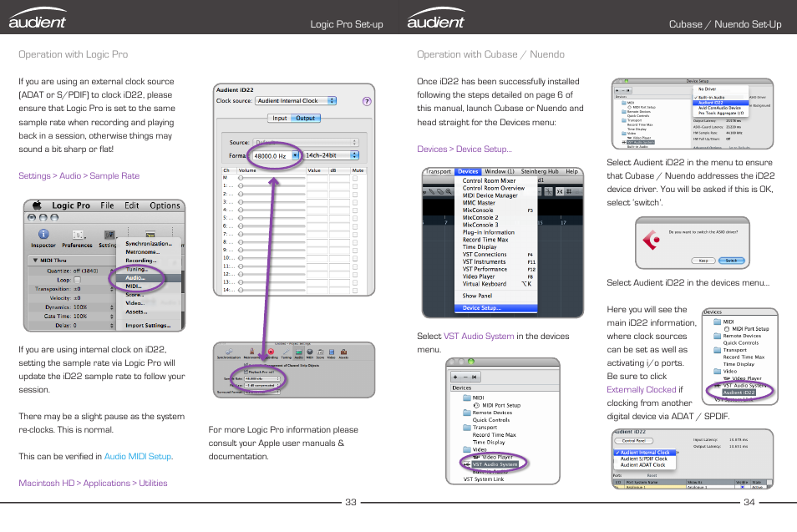Open the 14ch-24bit format dropdown
Image resolution: width=797 pixels, height=532 pixels.
pyautogui.click(x=331, y=155)
